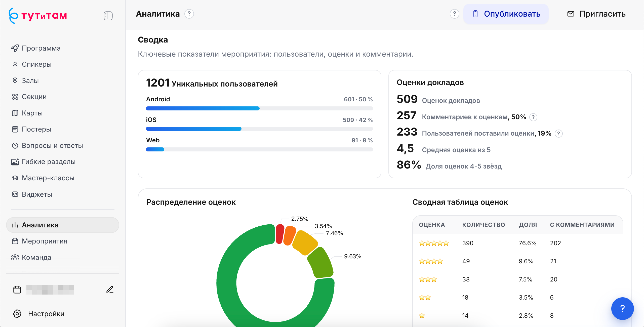Click the ОЦЕНКА column header

(x=432, y=225)
